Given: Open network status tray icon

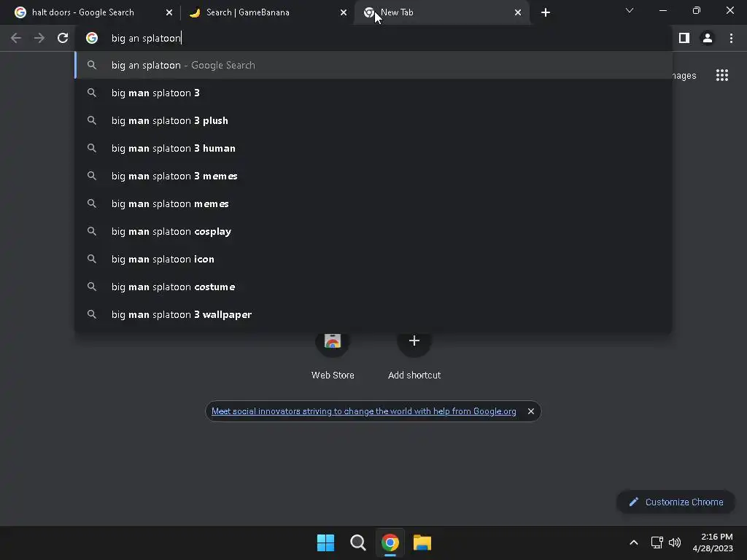Looking at the screenshot, I should pyautogui.click(x=657, y=542).
